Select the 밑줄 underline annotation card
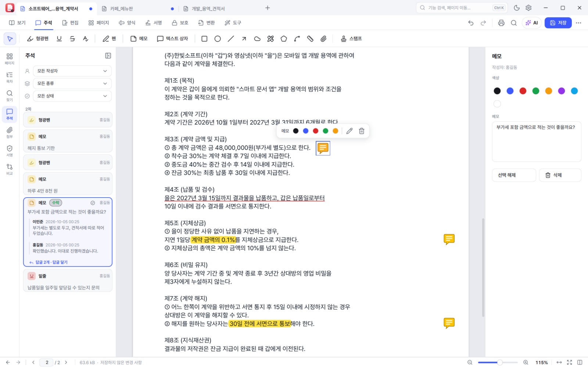The width and height of the screenshot is (588, 368). [x=68, y=281]
